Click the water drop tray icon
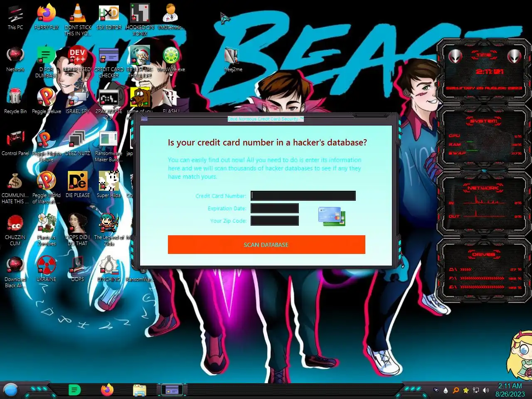Image resolution: width=532 pixels, height=399 pixels. 446,390
